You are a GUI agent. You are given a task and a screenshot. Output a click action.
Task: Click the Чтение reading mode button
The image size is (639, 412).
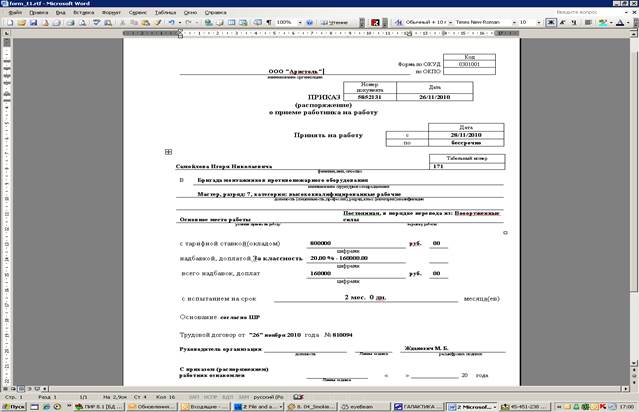pyautogui.click(x=334, y=21)
